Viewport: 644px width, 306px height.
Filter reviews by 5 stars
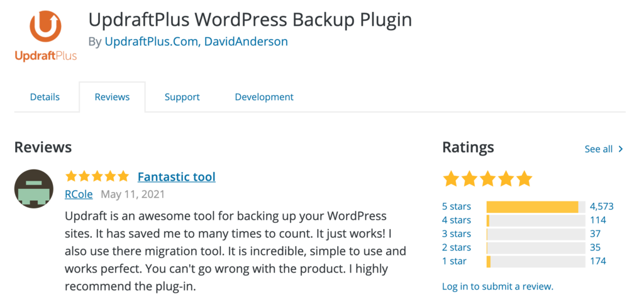click(x=457, y=207)
